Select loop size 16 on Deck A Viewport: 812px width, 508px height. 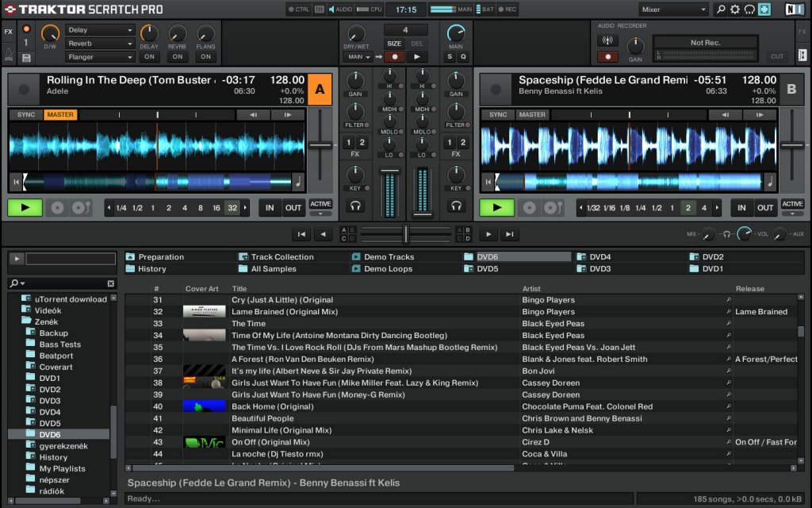coord(216,208)
